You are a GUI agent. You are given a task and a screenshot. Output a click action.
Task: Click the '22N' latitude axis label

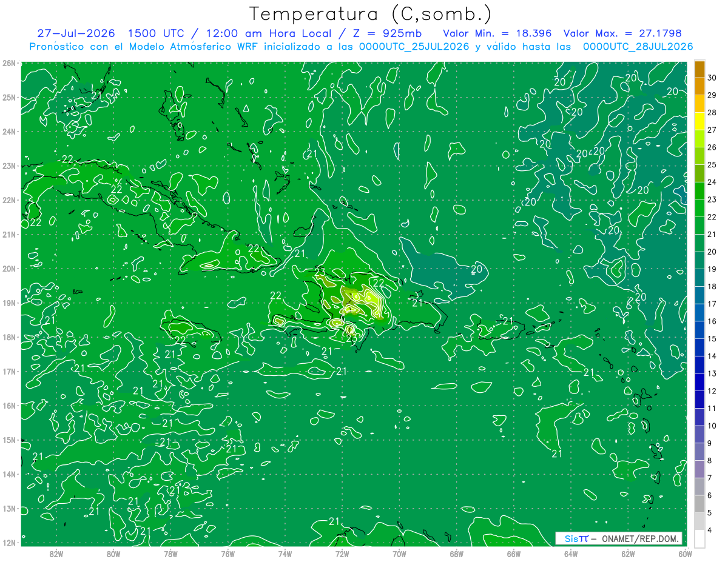pyautogui.click(x=8, y=200)
